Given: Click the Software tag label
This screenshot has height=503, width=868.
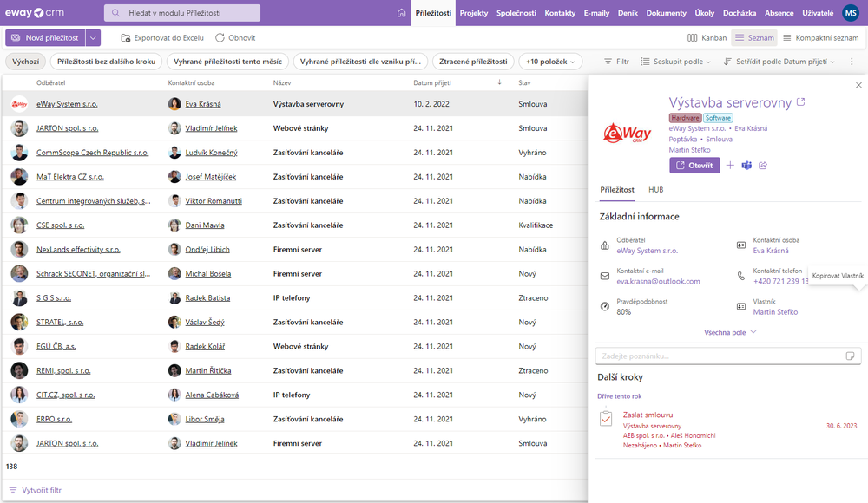Looking at the screenshot, I should pos(718,118).
